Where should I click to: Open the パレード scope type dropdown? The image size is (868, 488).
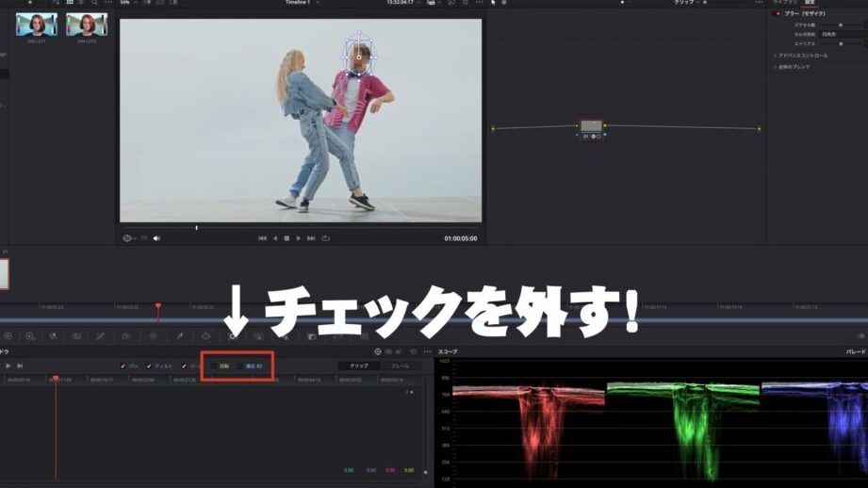click(x=857, y=352)
